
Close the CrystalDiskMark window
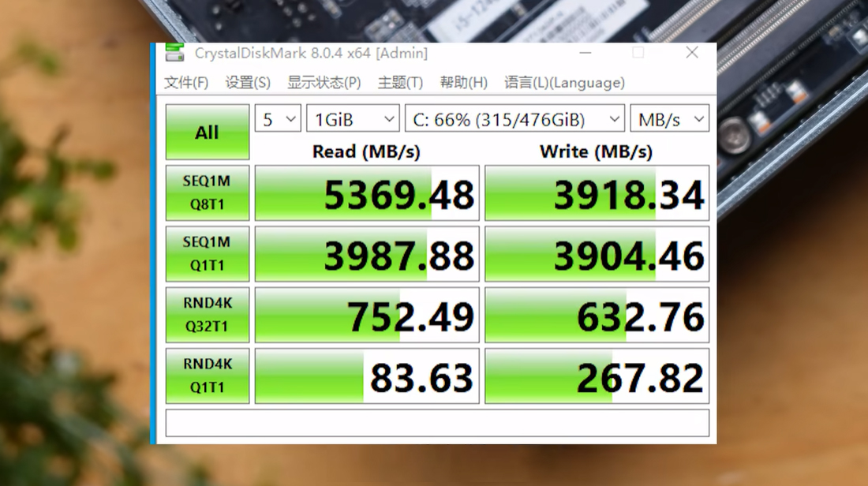pos(692,53)
